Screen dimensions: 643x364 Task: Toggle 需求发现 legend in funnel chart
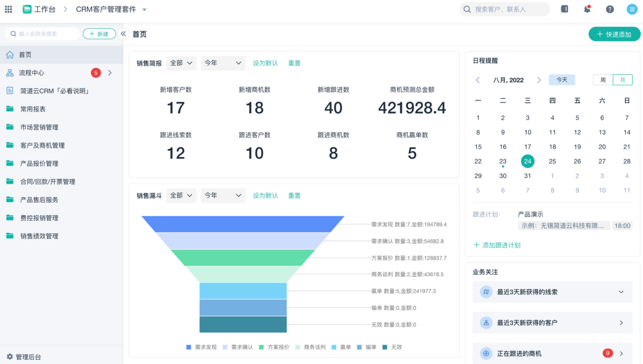point(201,347)
